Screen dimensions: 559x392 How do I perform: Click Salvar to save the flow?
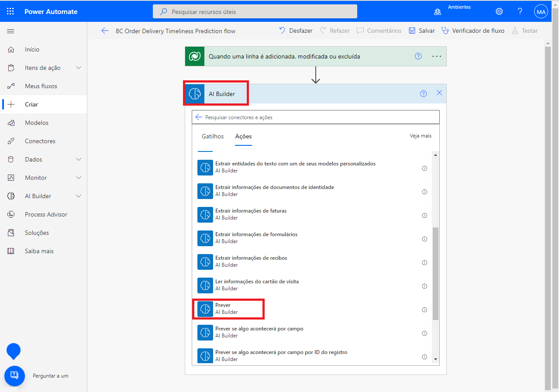click(422, 31)
